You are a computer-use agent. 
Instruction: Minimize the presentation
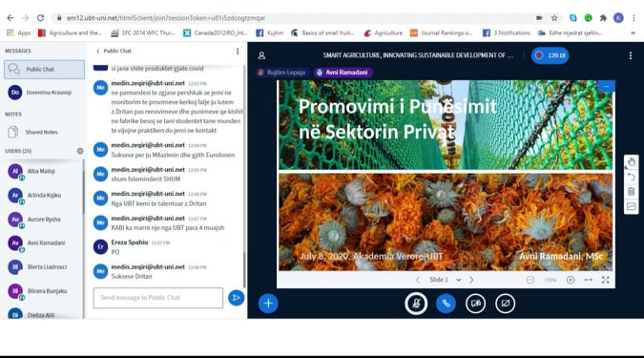click(x=607, y=86)
